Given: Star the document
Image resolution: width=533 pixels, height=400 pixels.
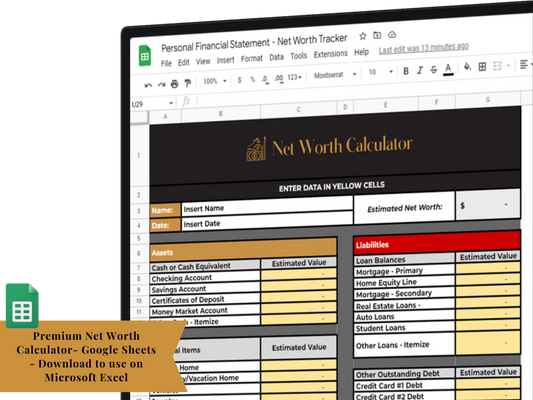Looking at the screenshot, I should click(x=363, y=36).
